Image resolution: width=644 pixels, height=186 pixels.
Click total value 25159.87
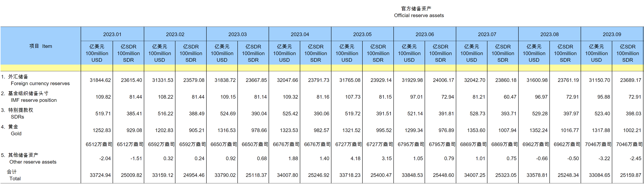point(631,175)
